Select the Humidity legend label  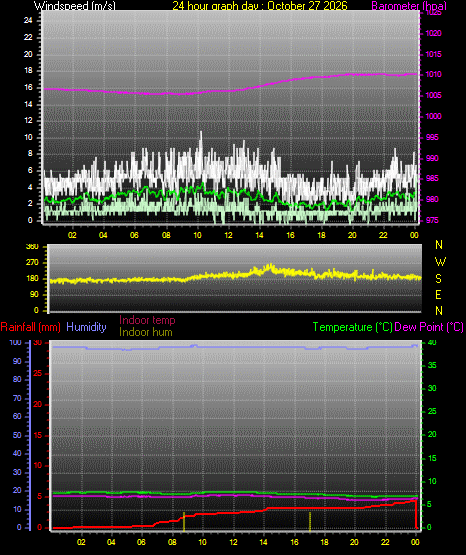point(86,327)
